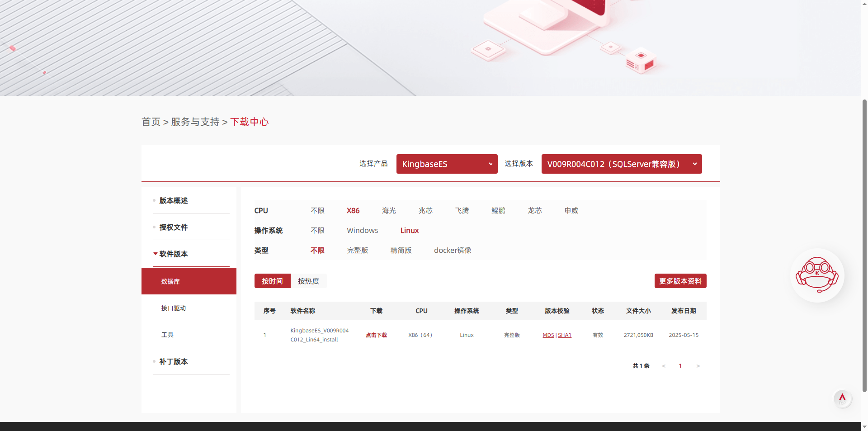The height and width of the screenshot is (431, 868).
Task: Click the 更多版本资料 button
Action: click(x=680, y=281)
